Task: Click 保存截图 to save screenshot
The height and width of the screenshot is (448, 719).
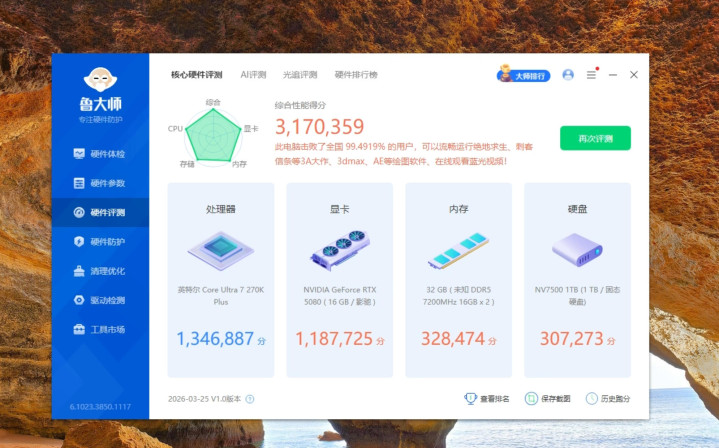Action: coord(548,398)
